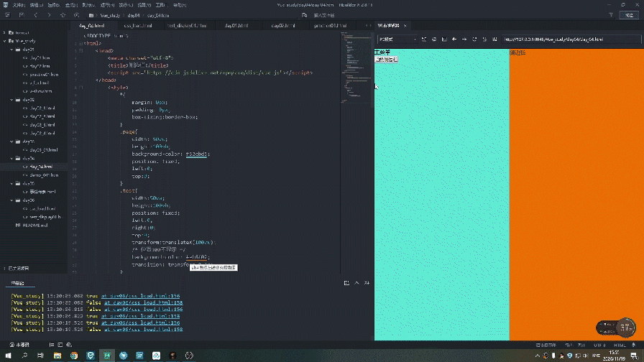Open File Explorer from the taskbar

point(57,356)
